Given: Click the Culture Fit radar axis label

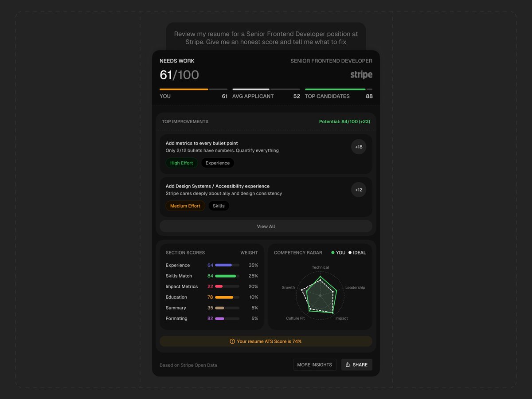Looking at the screenshot, I should [295, 318].
